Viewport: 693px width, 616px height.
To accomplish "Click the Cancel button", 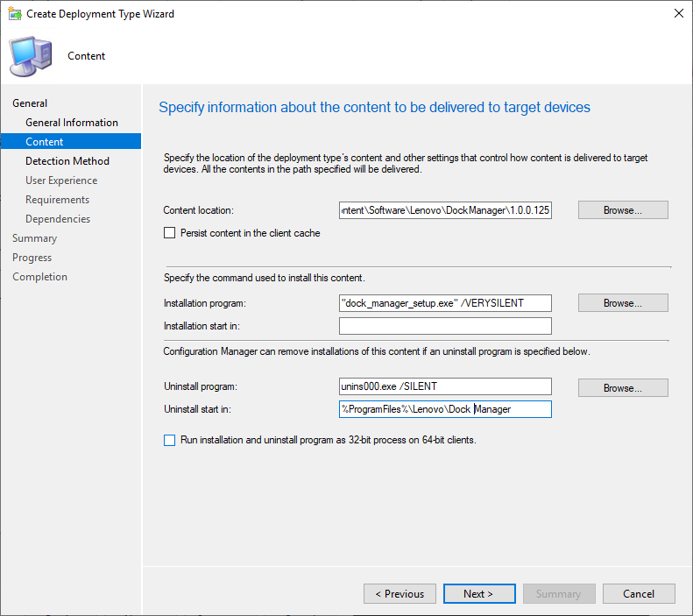I will tap(639, 593).
